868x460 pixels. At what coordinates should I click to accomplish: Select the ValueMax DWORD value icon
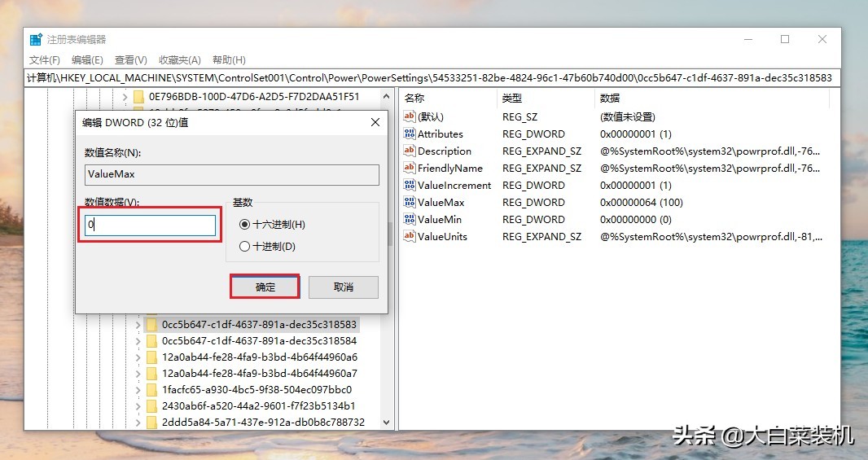pos(409,202)
